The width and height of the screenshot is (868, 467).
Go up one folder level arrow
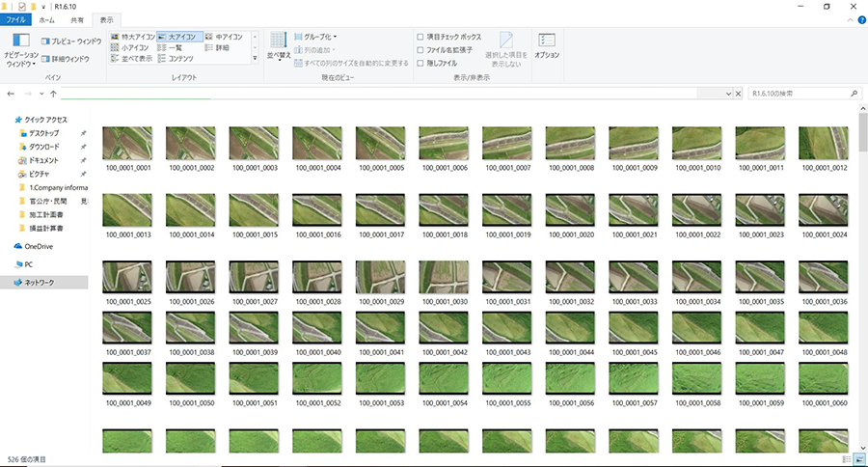click(x=53, y=94)
